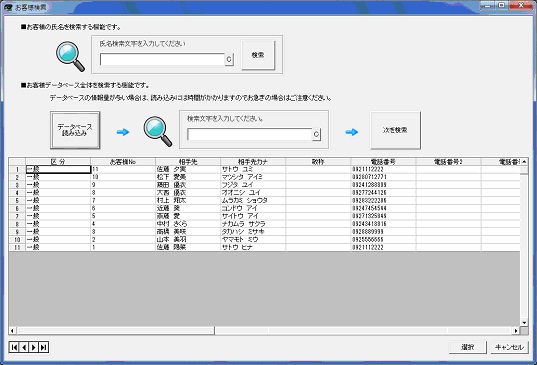This screenshot has height=365, width=537.
Task: Select the 相手先 name cell in the マツシタ アイミ row
Action: [188, 177]
